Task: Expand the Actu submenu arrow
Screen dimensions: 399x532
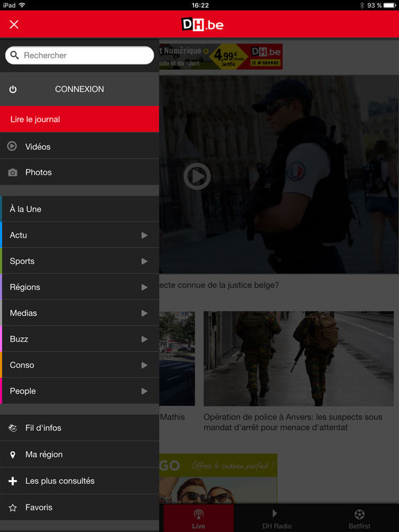Action: pos(145,235)
